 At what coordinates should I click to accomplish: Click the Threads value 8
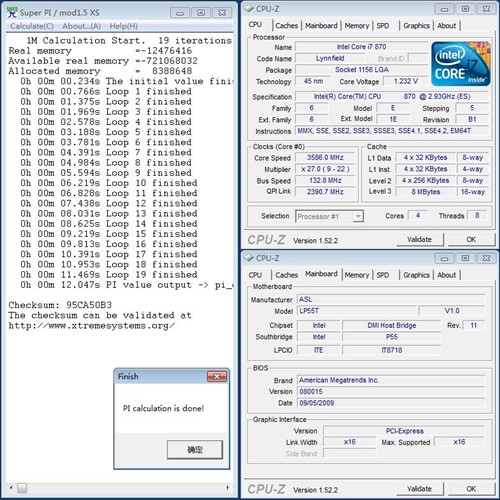coord(477,216)
